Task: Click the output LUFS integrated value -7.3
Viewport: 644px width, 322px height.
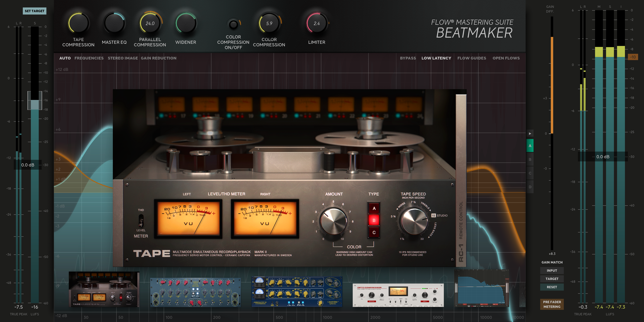Action: [x=621, y=307]
